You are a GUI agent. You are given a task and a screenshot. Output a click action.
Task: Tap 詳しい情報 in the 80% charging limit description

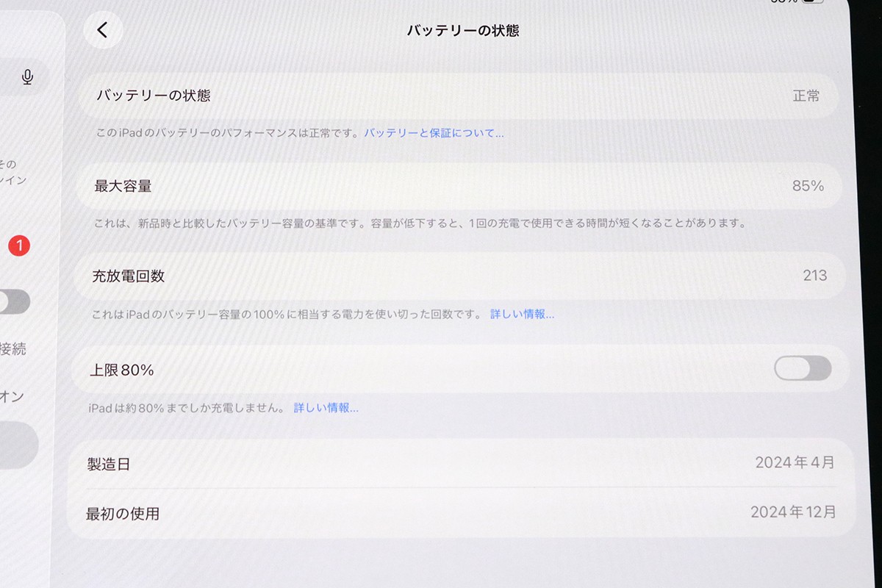326,407
